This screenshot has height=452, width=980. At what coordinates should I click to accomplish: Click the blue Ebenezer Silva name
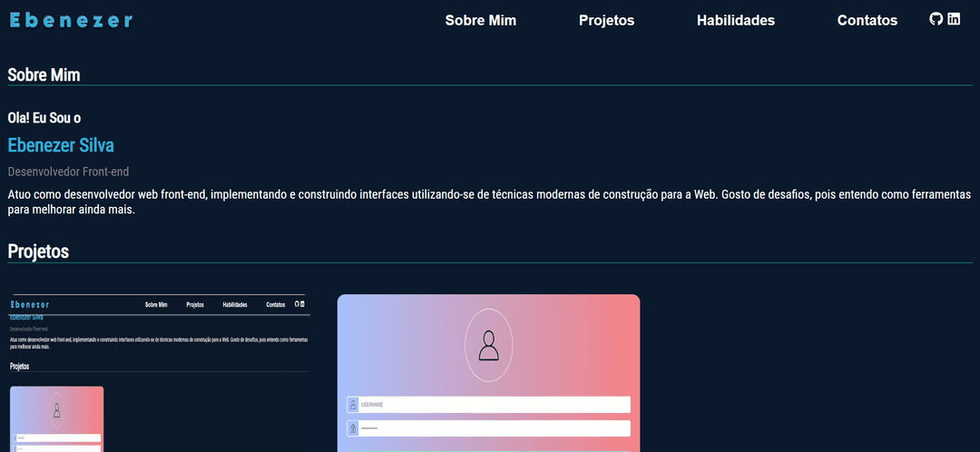pos(61,145)
